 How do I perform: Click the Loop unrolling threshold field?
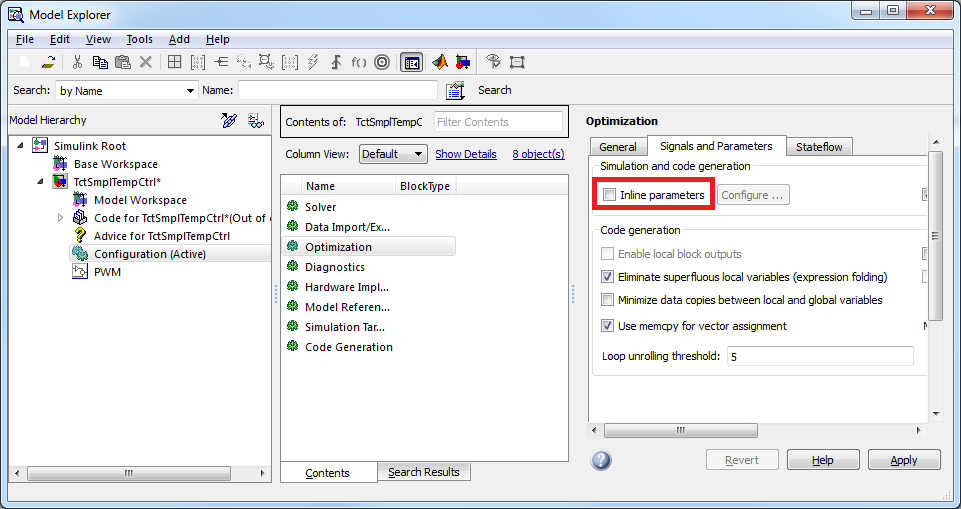click(x=820, y=356)
